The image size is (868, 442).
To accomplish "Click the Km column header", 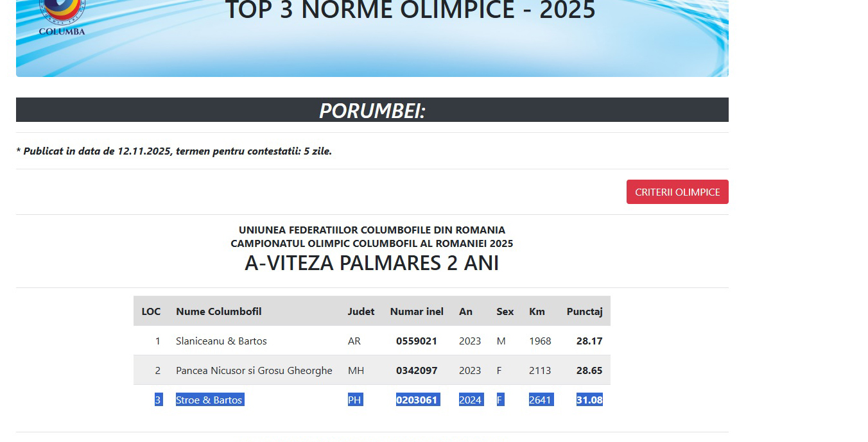I will [x=537, y=311].
